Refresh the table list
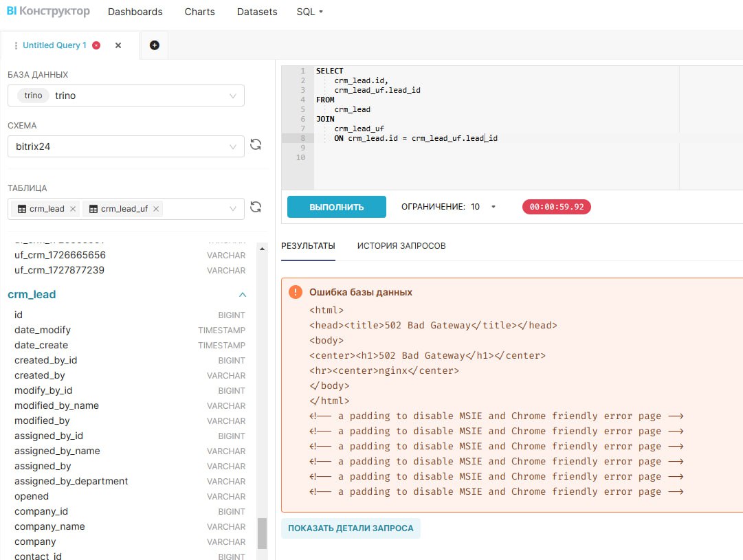 click(x=256, y=207)
